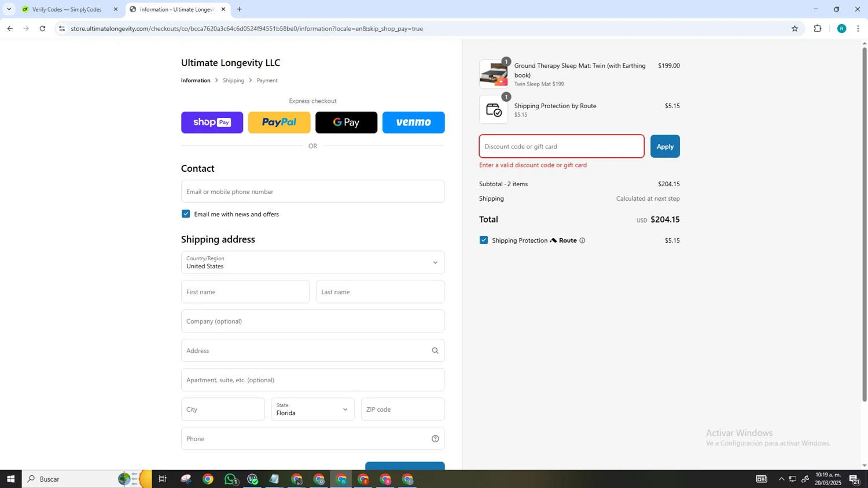
Task: Bookmark this page with the star icon
Action: click(x=795, y=28)
